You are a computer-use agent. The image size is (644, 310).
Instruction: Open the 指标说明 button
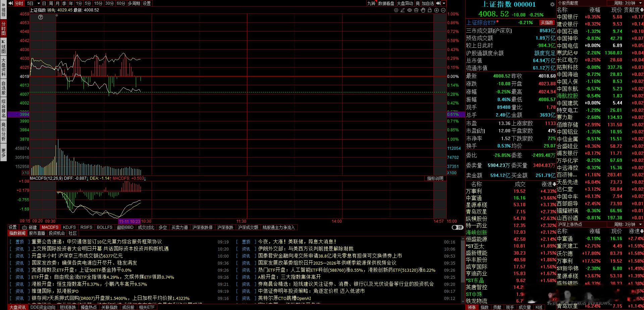pos(435,178)
